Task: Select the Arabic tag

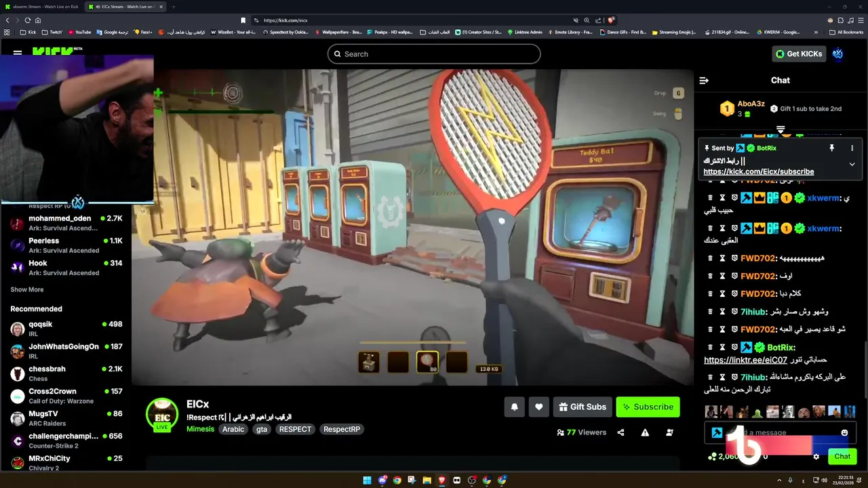Action: [233, 429]
